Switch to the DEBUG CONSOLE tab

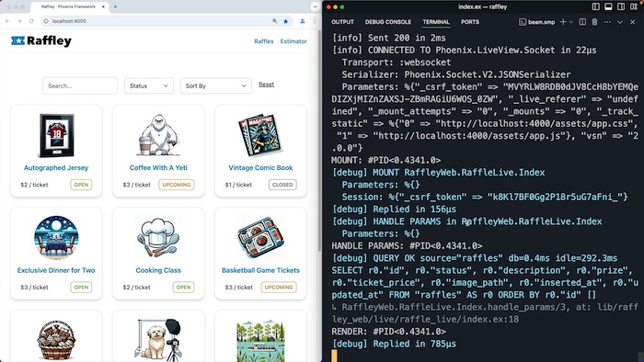[x=387, y=22]
